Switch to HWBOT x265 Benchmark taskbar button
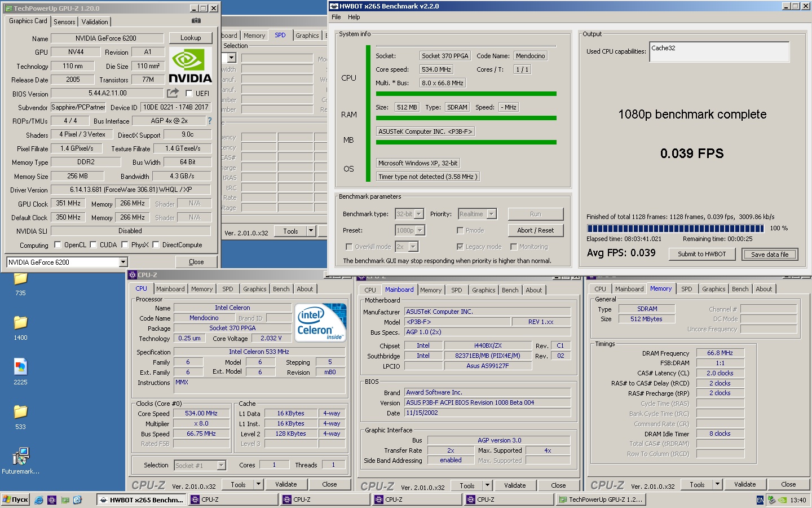812x508 pixels. click(142, 500)
